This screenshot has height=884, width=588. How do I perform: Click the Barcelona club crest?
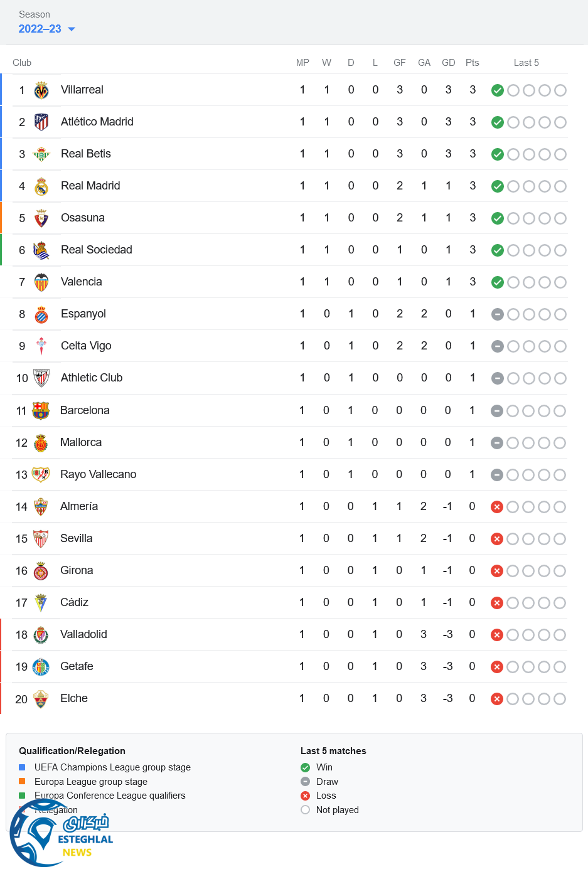tap(41, 411)
